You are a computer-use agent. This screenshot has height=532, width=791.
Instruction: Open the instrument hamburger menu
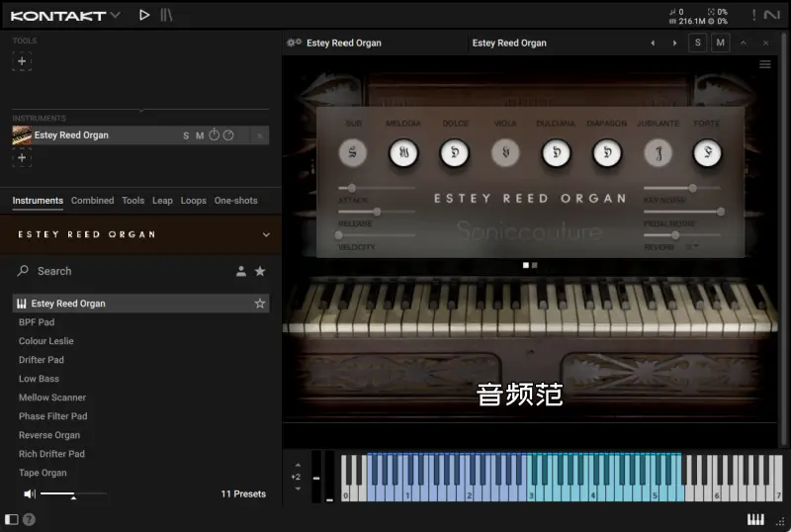764,64
